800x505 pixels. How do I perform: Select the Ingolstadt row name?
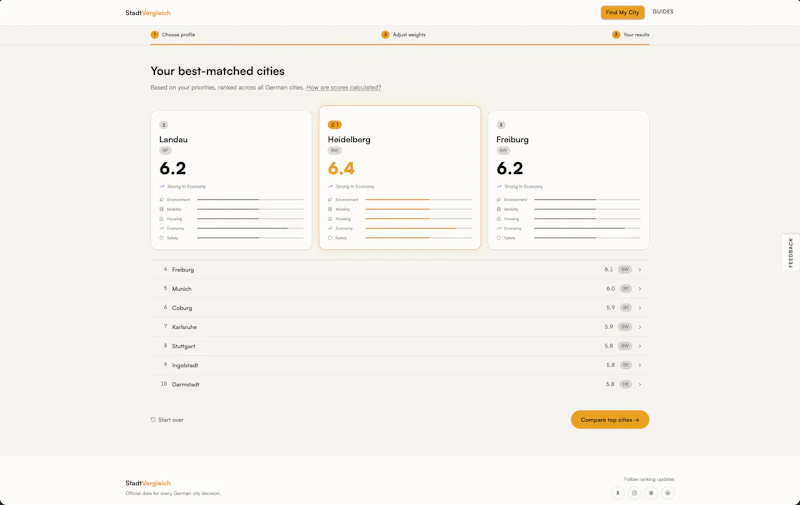point(185,365)
